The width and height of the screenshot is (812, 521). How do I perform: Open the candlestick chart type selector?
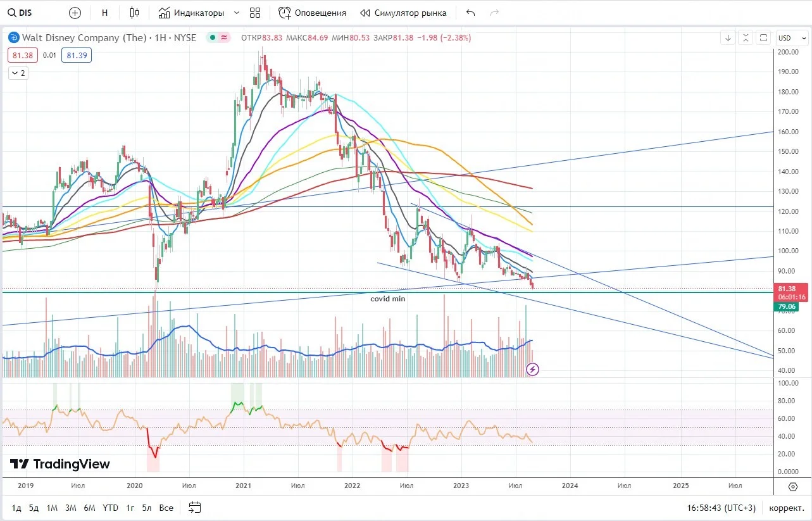(134, 13)
